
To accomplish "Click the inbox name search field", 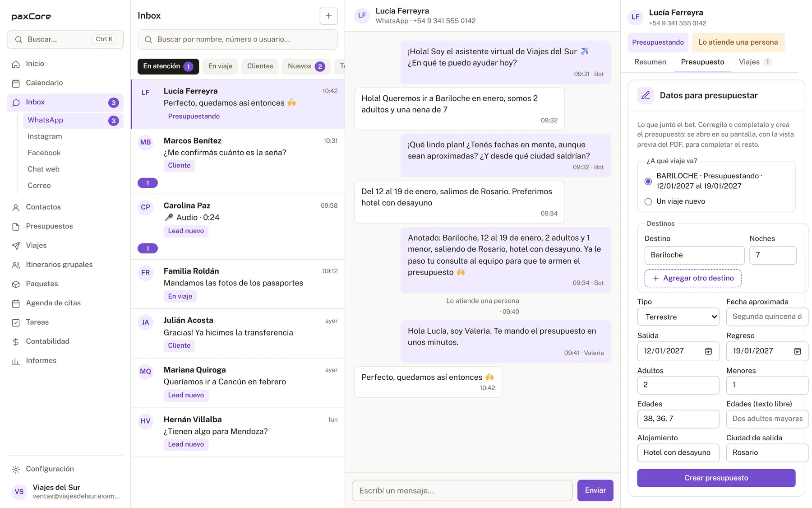I will coord(237,39).
